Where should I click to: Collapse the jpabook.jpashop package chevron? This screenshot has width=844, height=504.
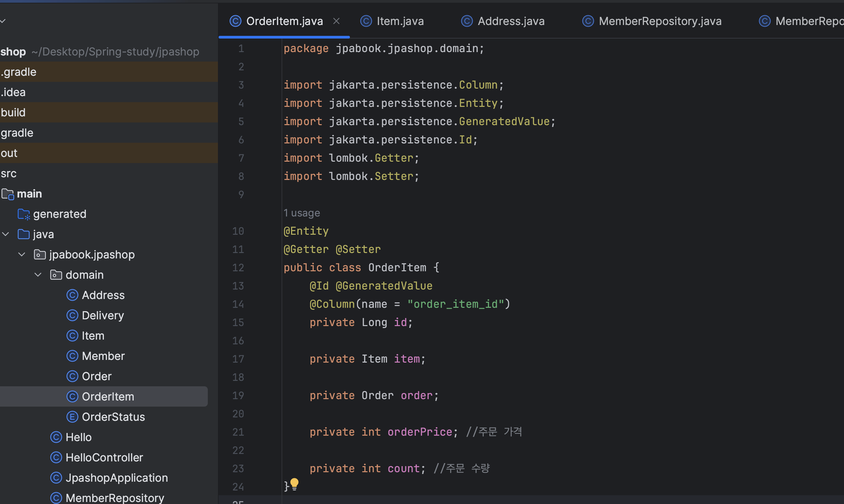click(x=22, y=254)
